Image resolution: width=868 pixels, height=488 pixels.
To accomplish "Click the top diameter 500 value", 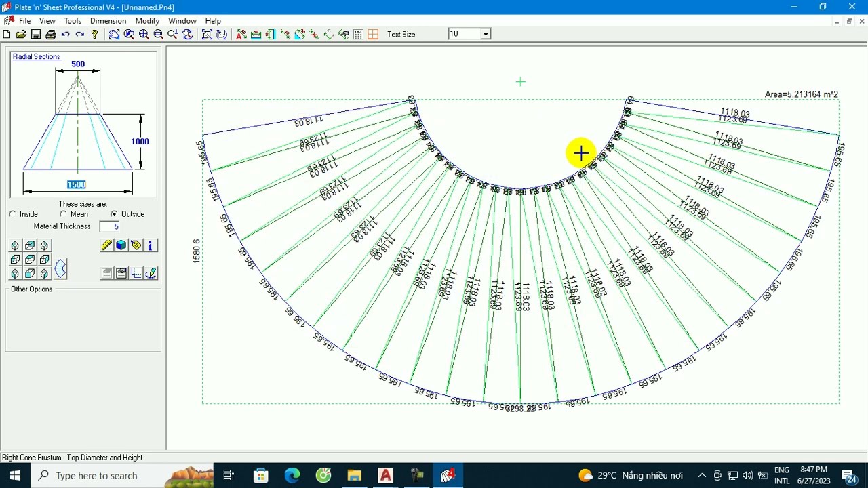I will point(78,64).
